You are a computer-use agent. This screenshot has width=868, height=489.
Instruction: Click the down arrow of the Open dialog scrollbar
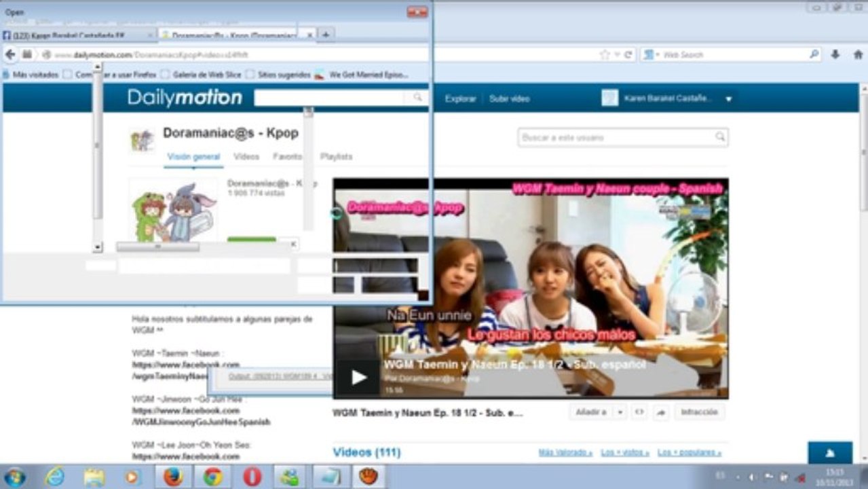tap(97, 248)
